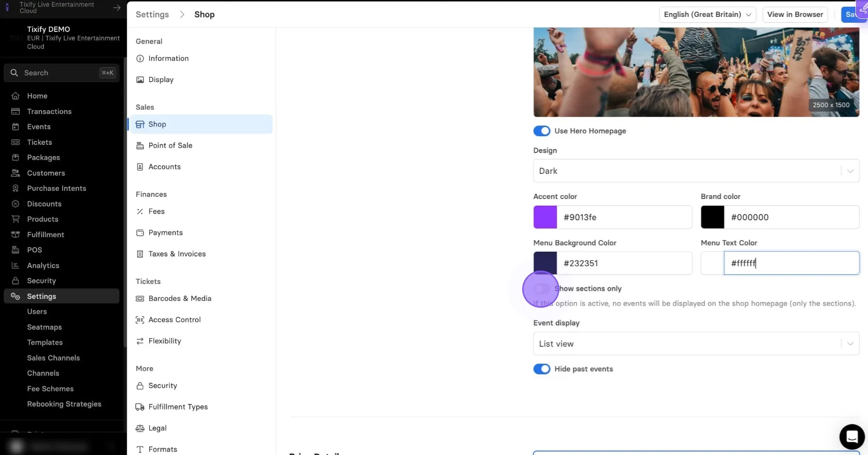Viewport: 868px width, 455px height.
Task: Open the Design dropdown showing Dark
Action: [696, 171]
